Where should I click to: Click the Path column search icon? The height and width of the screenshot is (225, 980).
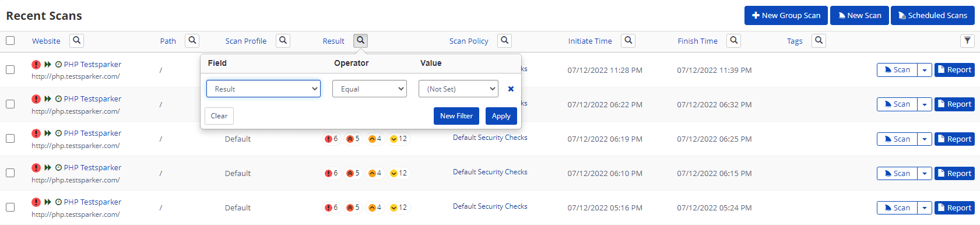point(192,41)
